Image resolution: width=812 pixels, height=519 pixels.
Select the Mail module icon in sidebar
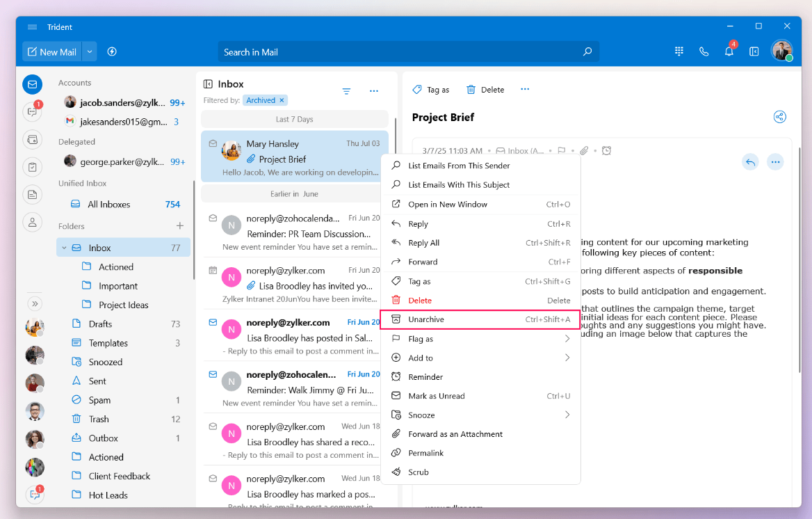[x=32, y=84]
